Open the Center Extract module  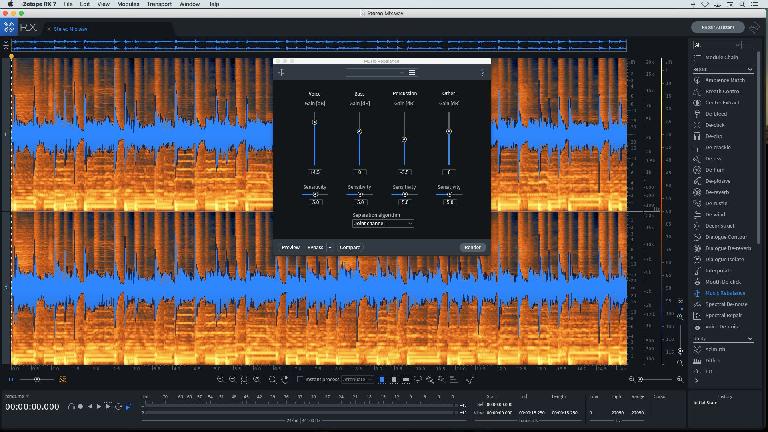pos(719,103)
